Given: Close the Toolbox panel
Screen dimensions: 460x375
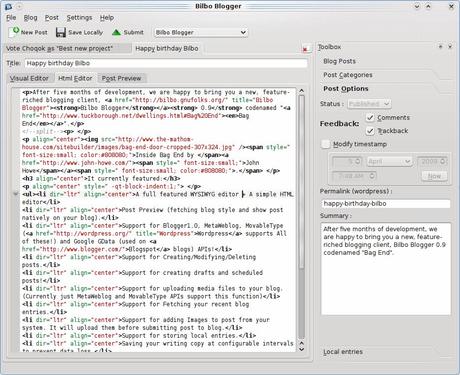Looking at the screenshot, I should click(x=450, y=47).
